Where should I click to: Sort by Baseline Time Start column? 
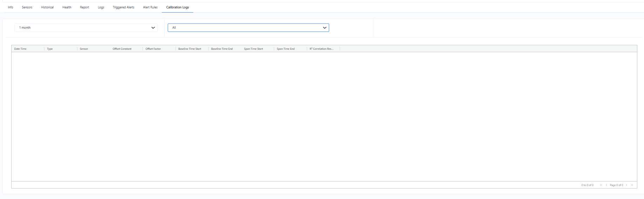click(x=190, y=49)
